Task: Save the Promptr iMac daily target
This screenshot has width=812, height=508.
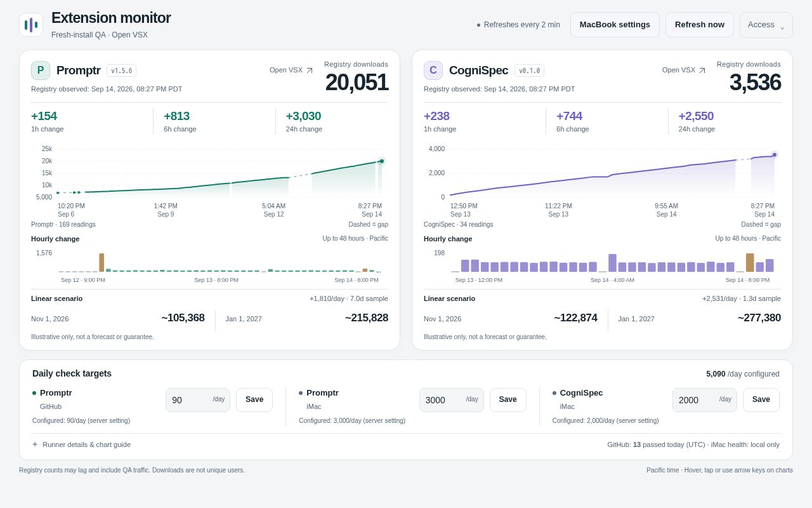Action: (508, 400)
